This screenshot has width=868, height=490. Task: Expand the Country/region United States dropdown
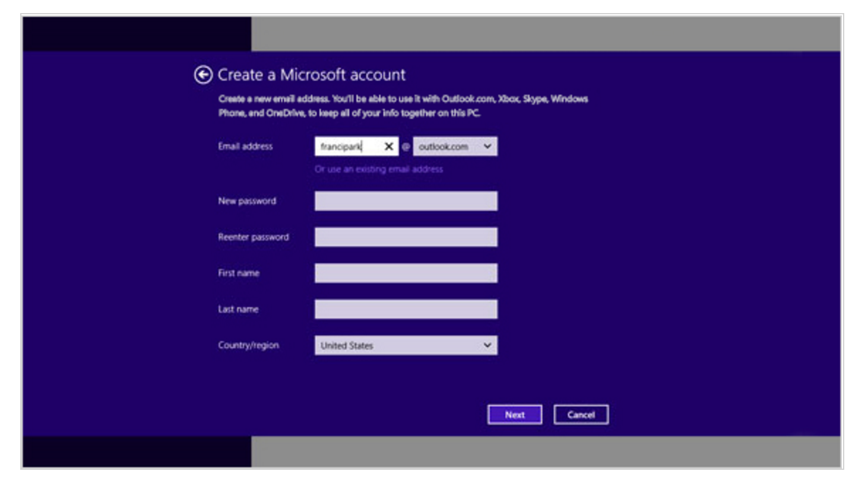pos(406,345)
